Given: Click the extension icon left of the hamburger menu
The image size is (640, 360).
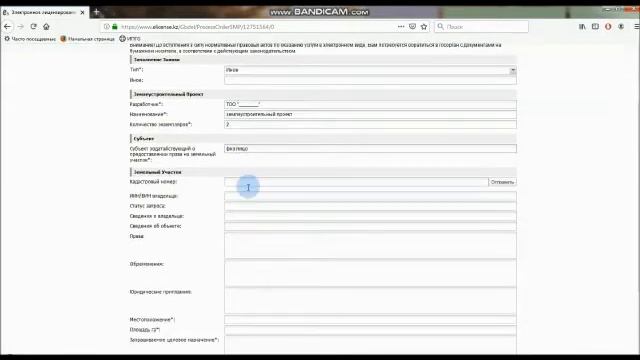Looking at the screenshot, I should [x=621, y=27].
